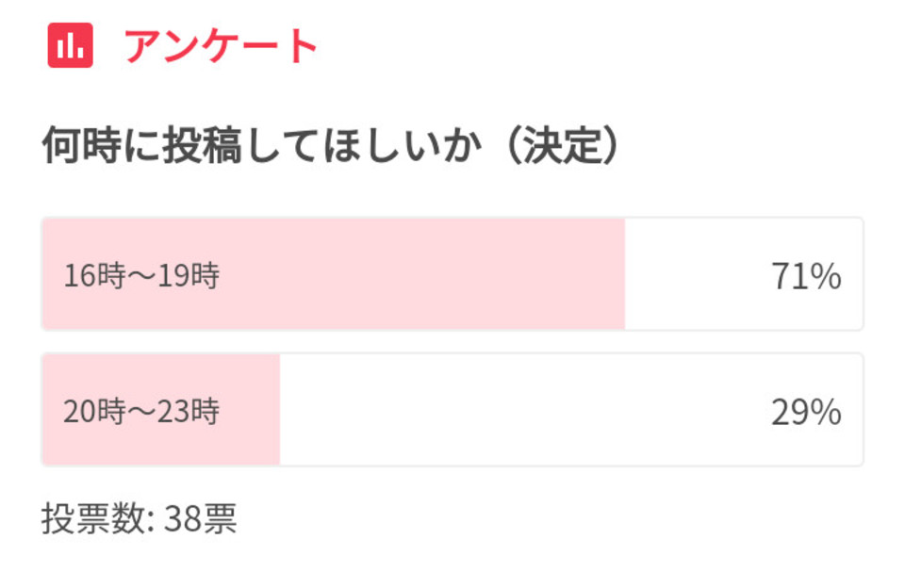
Task: Click the 投票数 label below the options
Action: (x=93, y=518)
